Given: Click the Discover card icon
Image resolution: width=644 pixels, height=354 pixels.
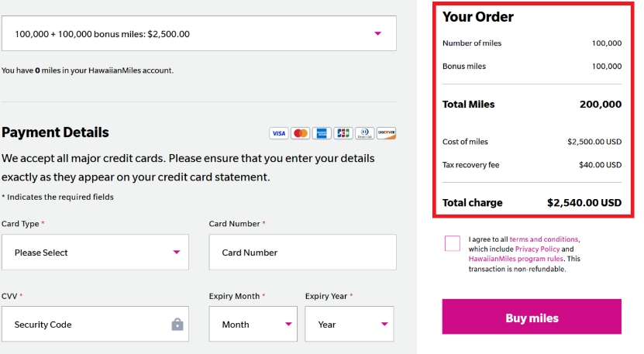Looking at the screenshot, I should tap(386, 133).
